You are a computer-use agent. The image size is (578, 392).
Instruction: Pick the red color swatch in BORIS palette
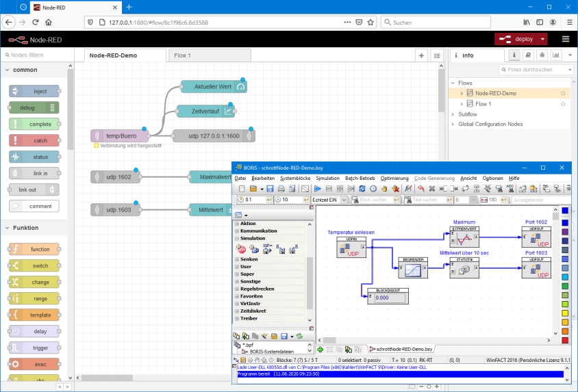tap(565, 341)
